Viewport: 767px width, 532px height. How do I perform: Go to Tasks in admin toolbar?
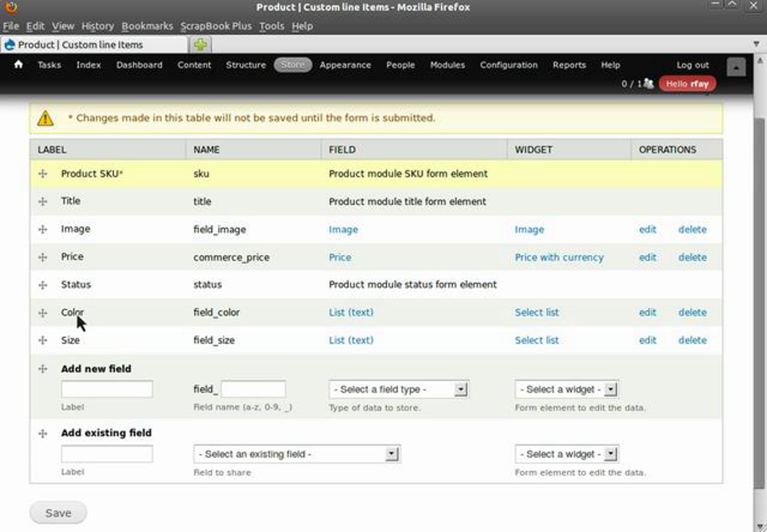tap(49, 65)
